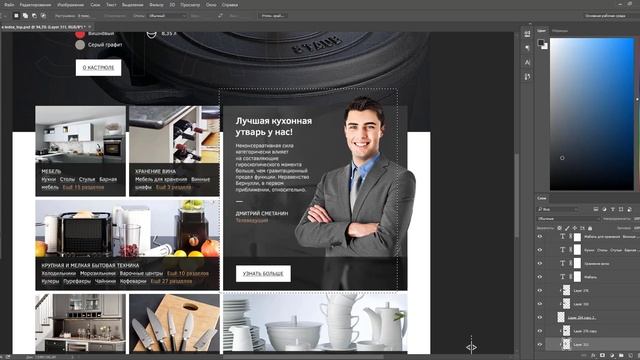Select the Слои panel tab
The width and height of the screenshot is (640, 360).
tap(542, 198)
